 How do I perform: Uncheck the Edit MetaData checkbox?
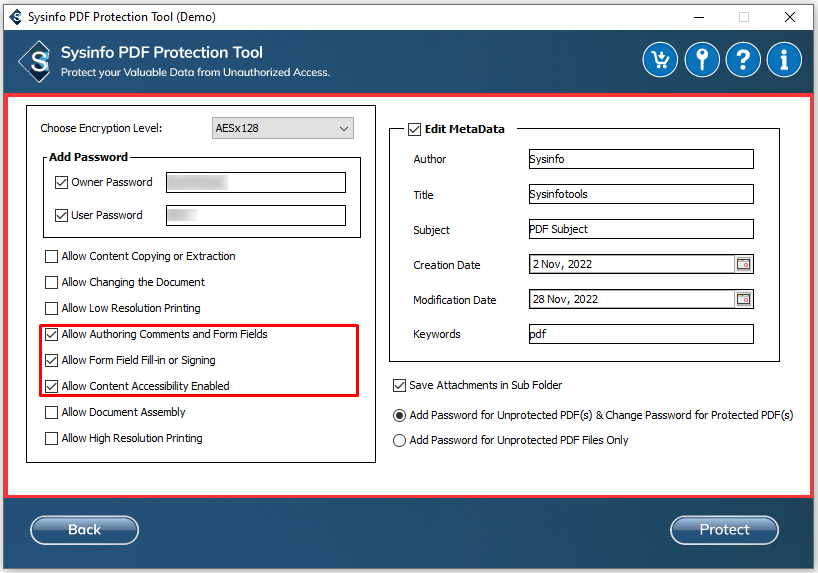pos(414,129)
